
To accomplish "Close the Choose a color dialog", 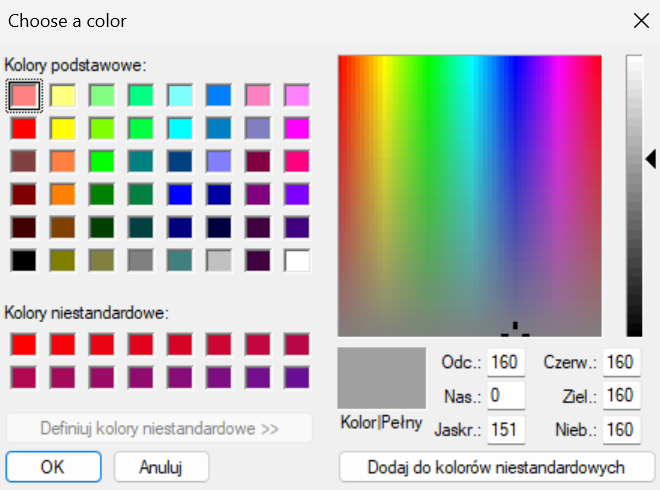I will [x=640, y=20].
